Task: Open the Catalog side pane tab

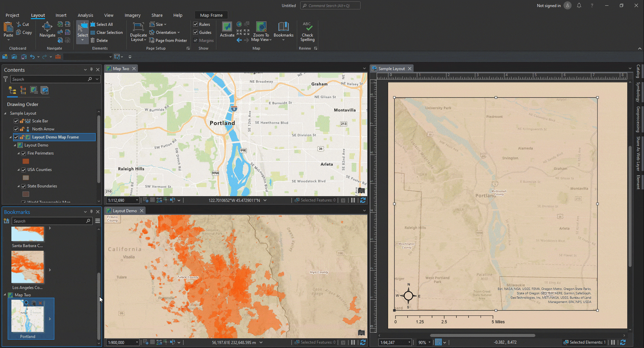Action: point(638,71)
